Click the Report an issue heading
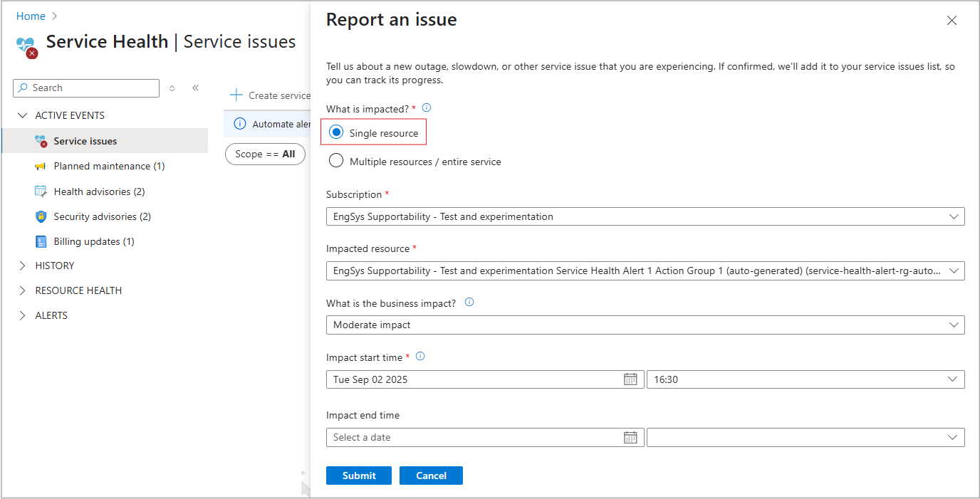The image size is (980, 499). tap(392, 20)
